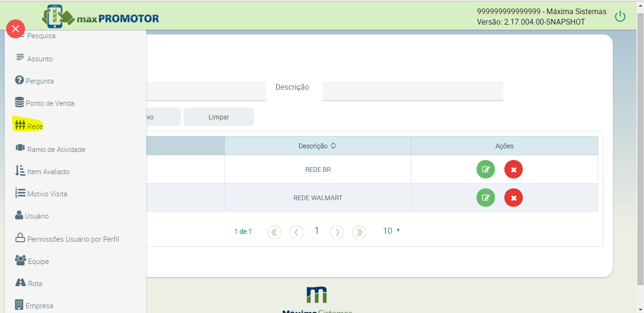Delete the REDE BR row
The height and width of the screenshot is (313, 644).
(x=513, y=169)
